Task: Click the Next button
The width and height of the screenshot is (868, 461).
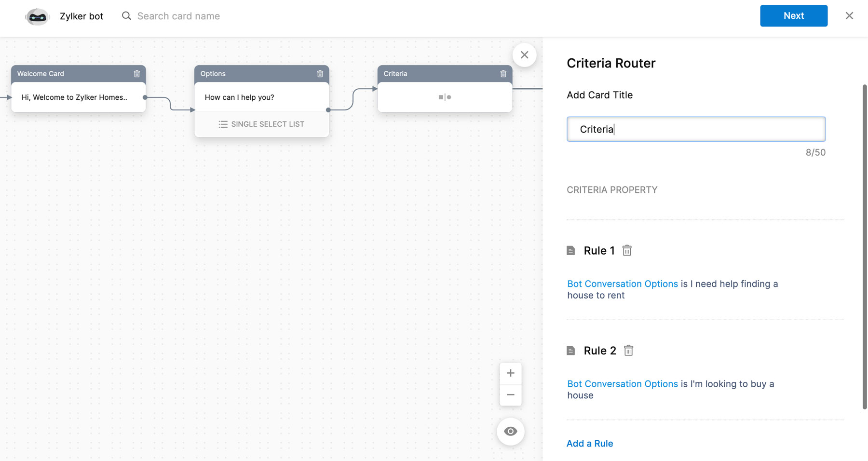Action: [x=794, y=16]
